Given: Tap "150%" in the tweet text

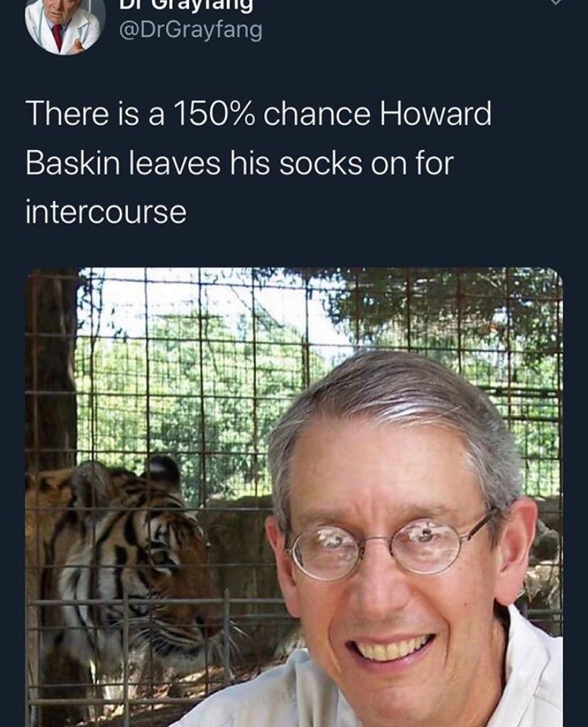Looking at the screenshot, I should point(214,114).
